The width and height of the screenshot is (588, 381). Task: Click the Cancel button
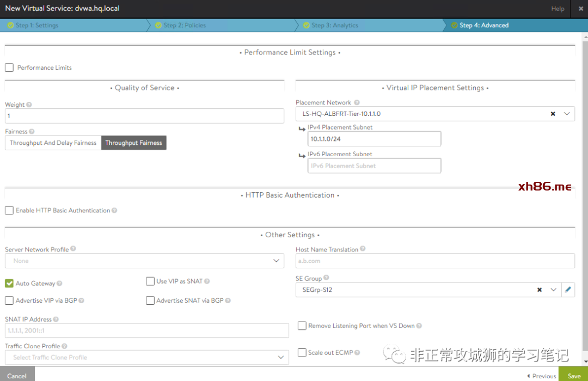click(x=17, y=376)
